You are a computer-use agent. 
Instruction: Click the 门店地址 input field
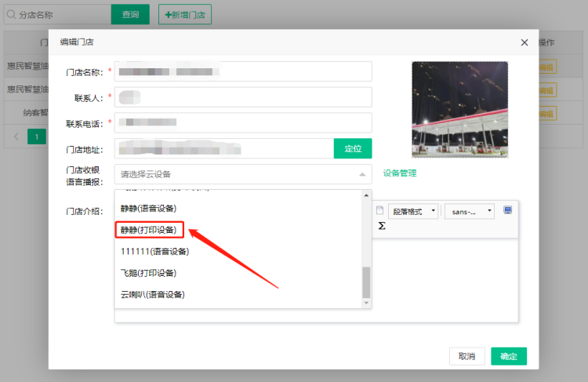pyautogui.click(x=224, y=148)
